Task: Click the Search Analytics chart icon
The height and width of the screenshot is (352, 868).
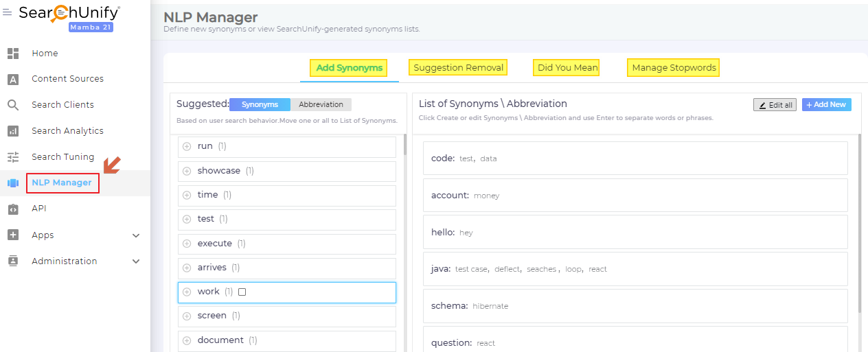Action: [13, 131]
